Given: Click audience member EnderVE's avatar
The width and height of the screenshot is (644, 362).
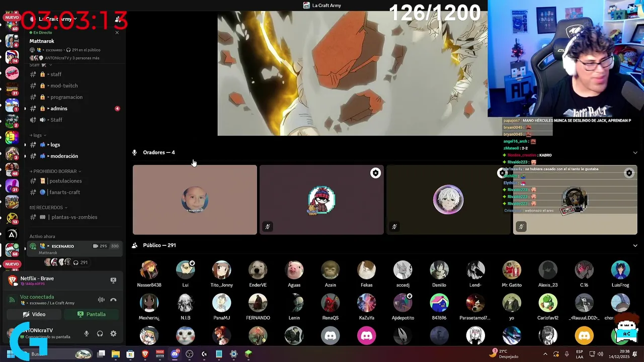Looking at the screenshot, I should click(x=258, y=270).
